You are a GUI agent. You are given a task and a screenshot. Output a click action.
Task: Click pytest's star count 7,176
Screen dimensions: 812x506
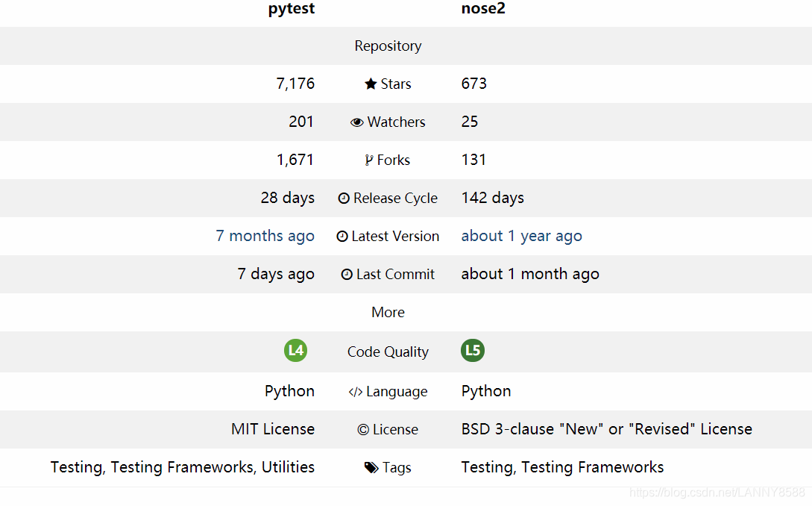coord(295,84)
